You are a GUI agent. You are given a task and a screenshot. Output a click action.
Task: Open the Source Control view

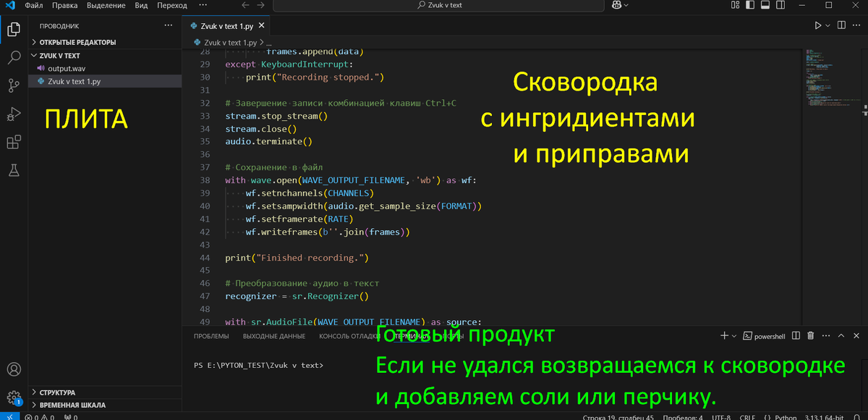coord(14,85)
